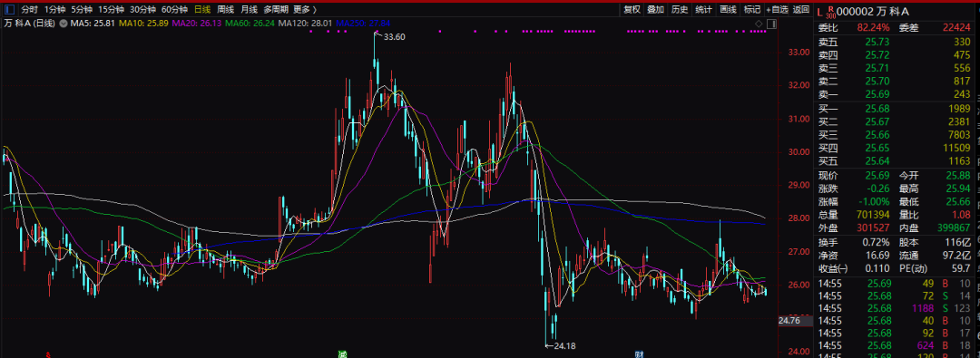
Task: Click the diamond marker icon above chart
Action: pos(759,24)
